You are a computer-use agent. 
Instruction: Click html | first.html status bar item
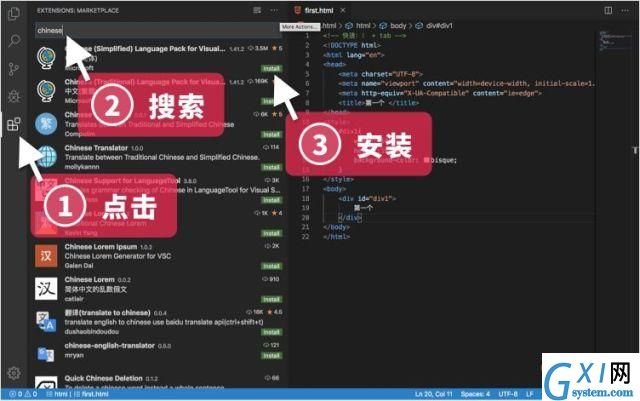click(x=77, y=394)
